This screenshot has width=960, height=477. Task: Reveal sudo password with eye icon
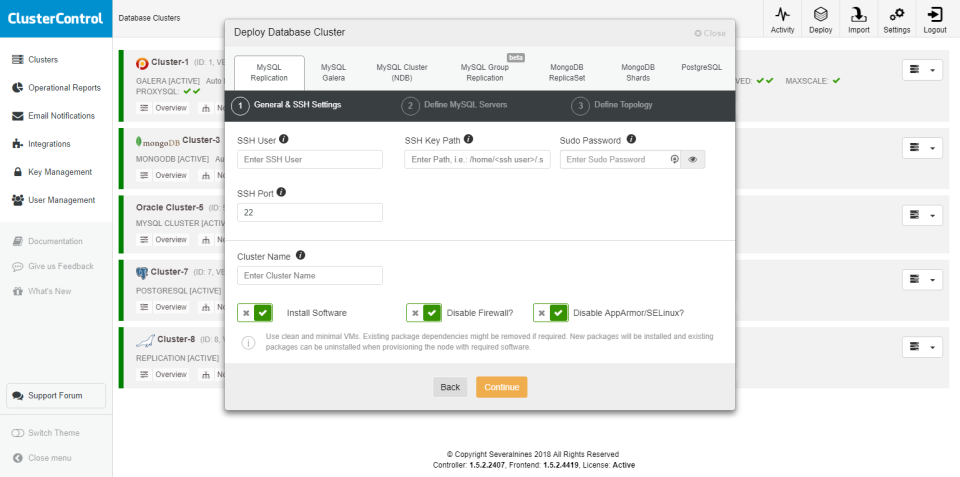692,159
